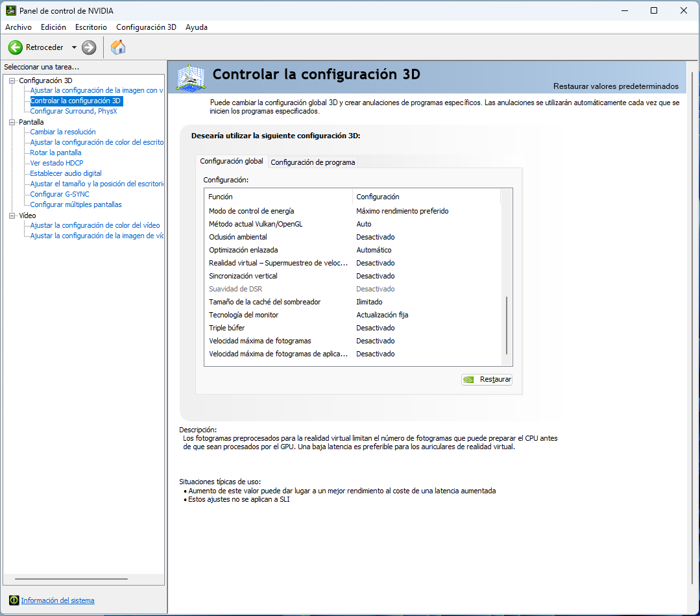Click the main page vertical scrollbar

coord(692,328)
